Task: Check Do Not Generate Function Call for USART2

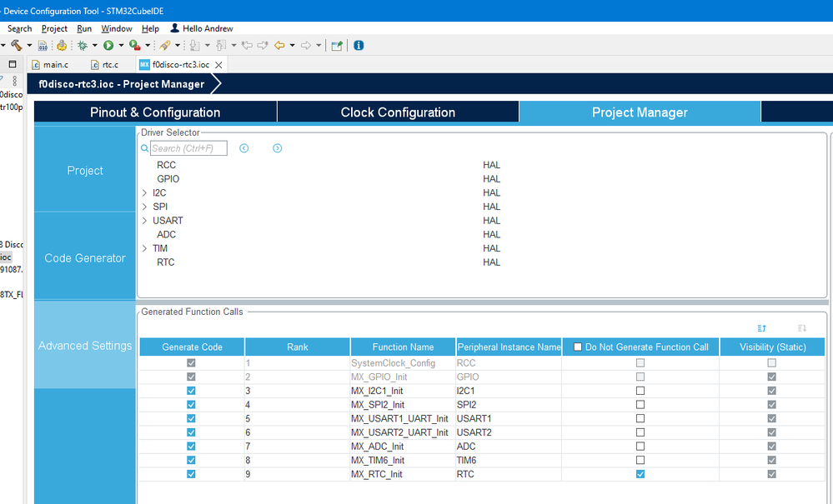Action: coord(640,432)
